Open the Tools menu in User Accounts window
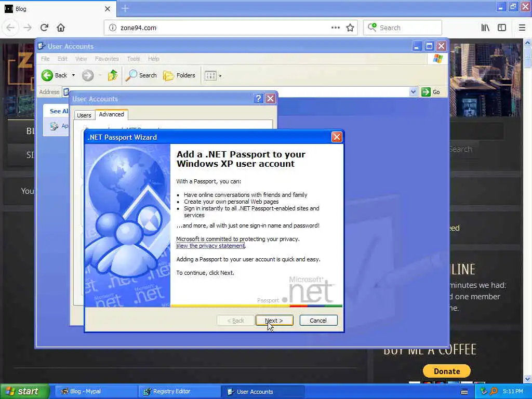Viewport: 532px width, 399px height. pos(134,59)
